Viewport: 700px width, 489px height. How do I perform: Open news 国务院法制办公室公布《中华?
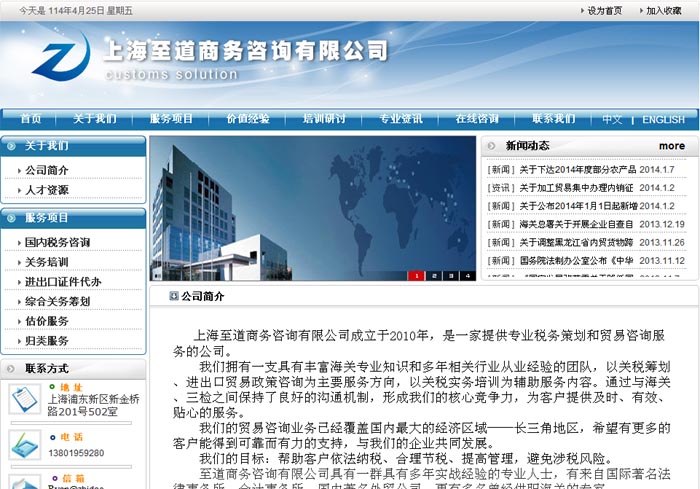[x=576, y=261]
